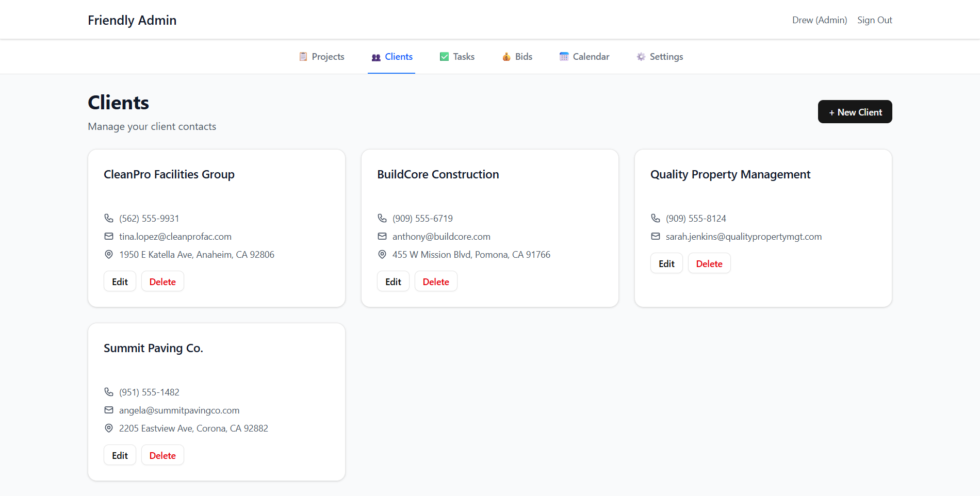
Task: Click the phone icon on Quality Property Management card
Action: tap(656, 218)
